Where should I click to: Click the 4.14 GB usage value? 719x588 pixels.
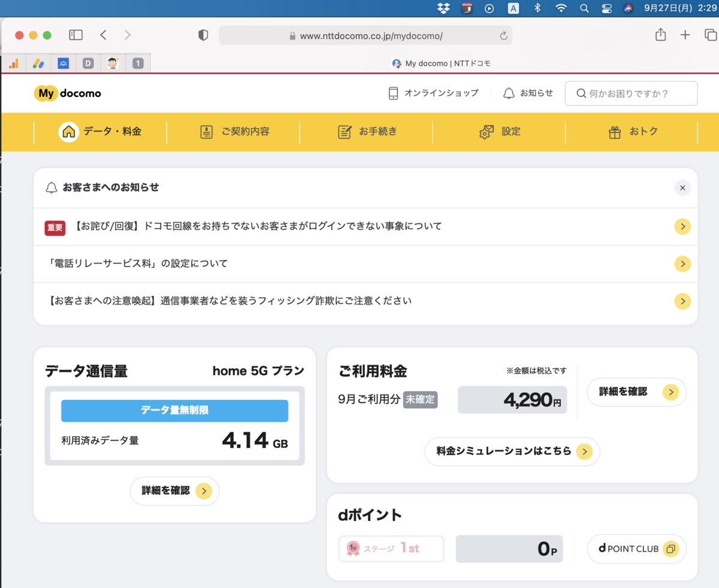click(255, 441)
